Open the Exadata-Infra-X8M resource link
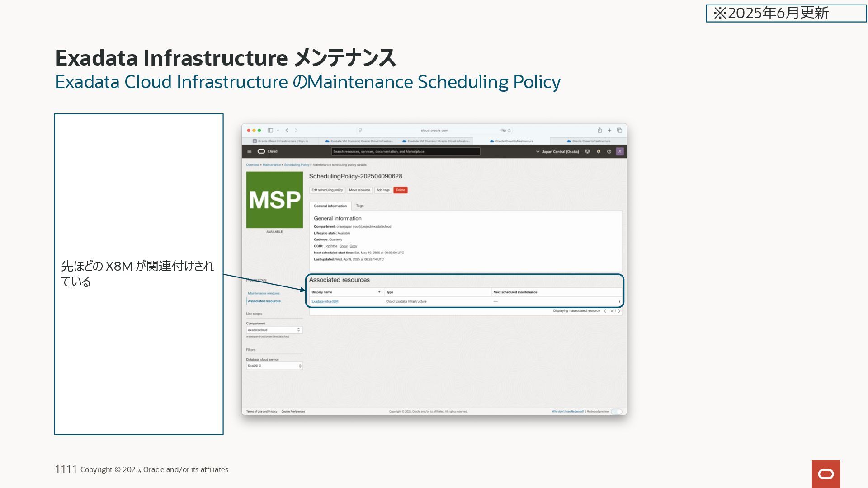This screenshot has width=868, height=488. click(x=325, y=301)
